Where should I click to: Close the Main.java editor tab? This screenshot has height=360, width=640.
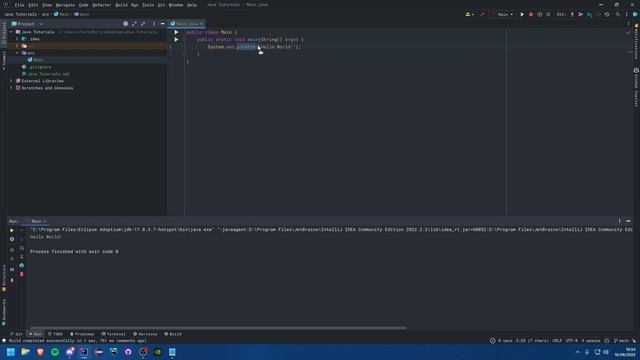click(201, 24)
